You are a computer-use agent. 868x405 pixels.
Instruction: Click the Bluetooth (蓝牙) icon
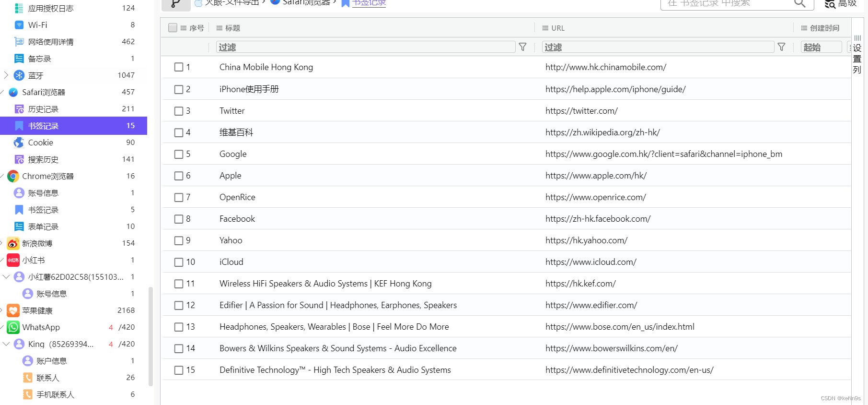click(19, 75)
